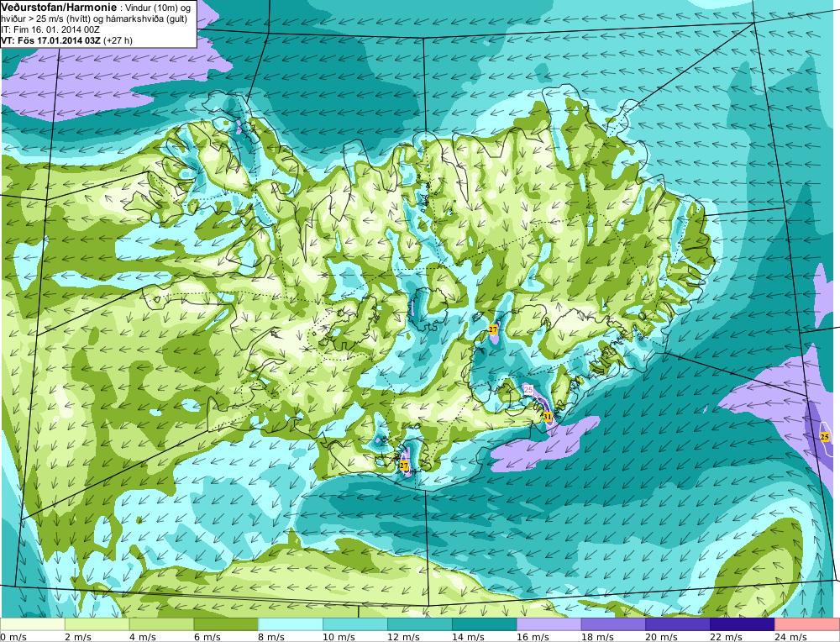The width and height of the screenshot is (840, 642).
Task: Select the medium purple swatch at 18 m/s
Action: coord(613,624)
